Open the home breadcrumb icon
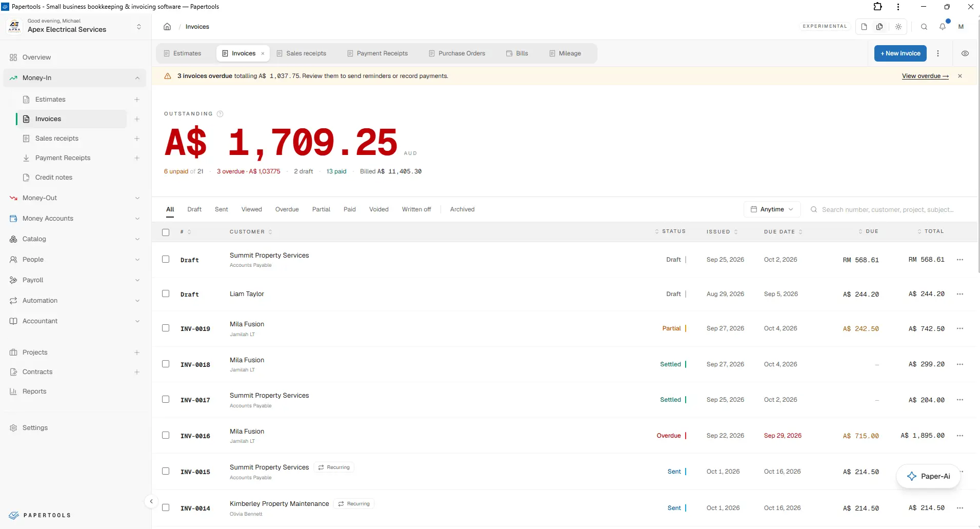The width and height of the screenshot is (980, 529). 167,27
